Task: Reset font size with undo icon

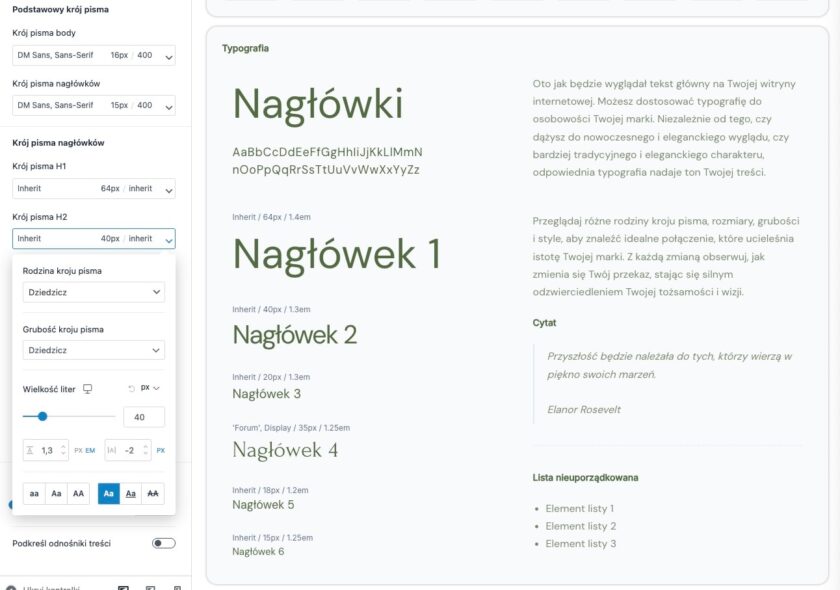Action: click(x=131, y=388)
